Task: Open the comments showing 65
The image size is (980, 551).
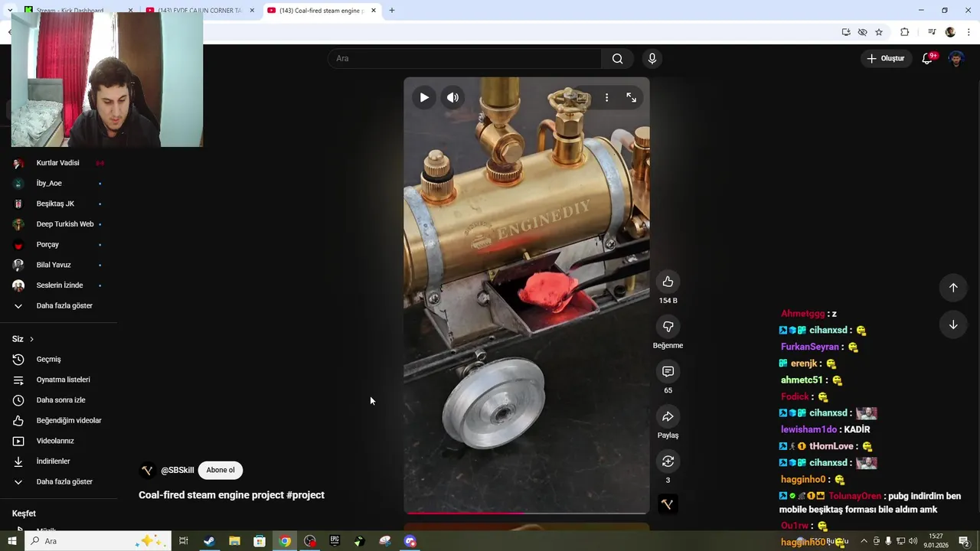Action: [x=668, y=371]
